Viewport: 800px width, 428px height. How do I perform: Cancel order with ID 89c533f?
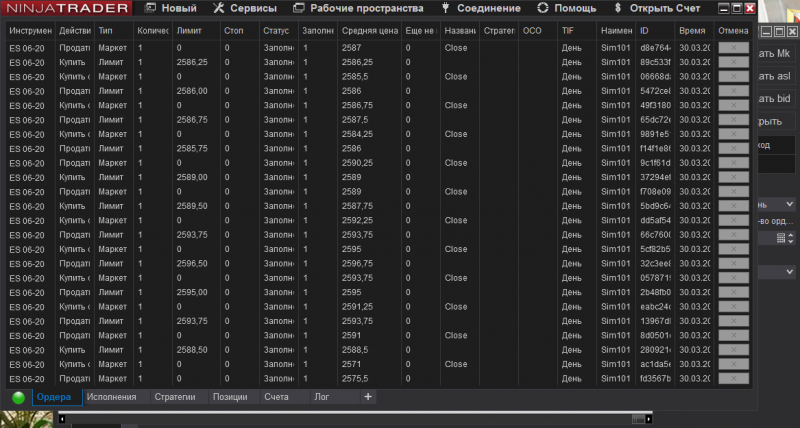[x=733, y=62]
